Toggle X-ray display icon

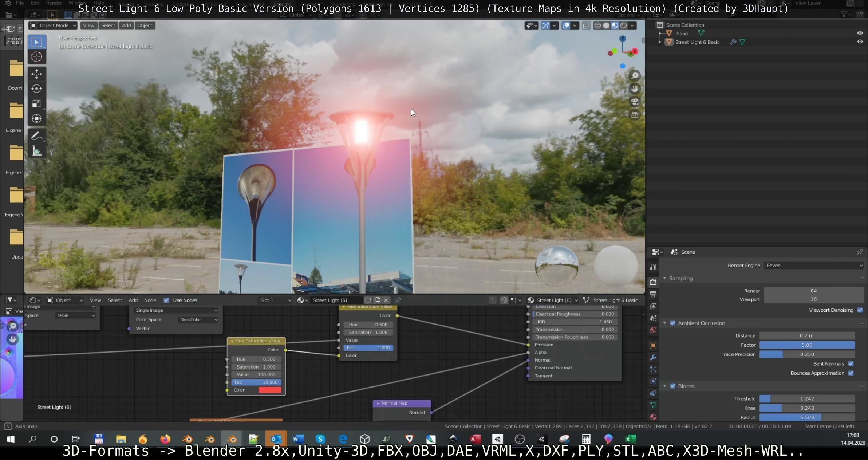pyautogui.click(x=586, y=25)
